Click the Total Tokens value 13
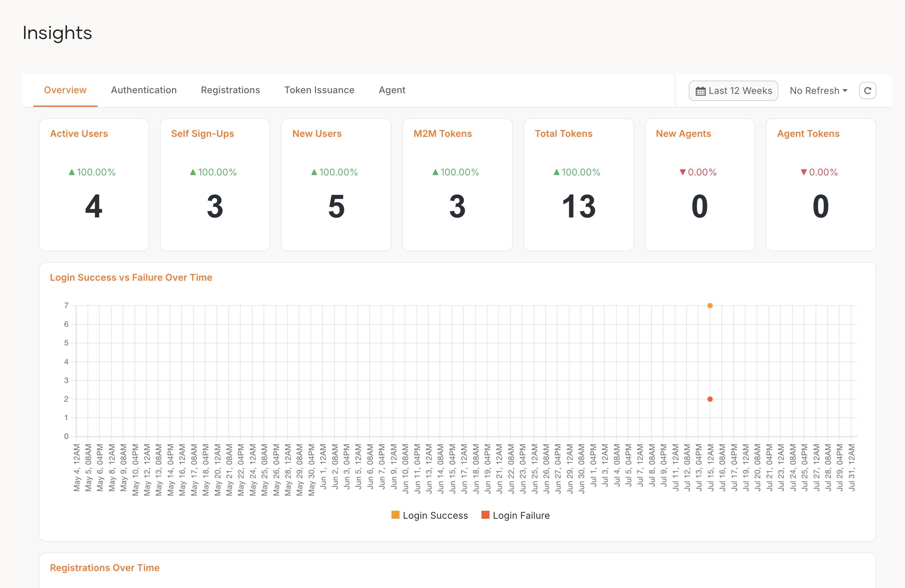The height and width of the screenshot is (588, 905). pyautogui.click(x=579, y=207)
